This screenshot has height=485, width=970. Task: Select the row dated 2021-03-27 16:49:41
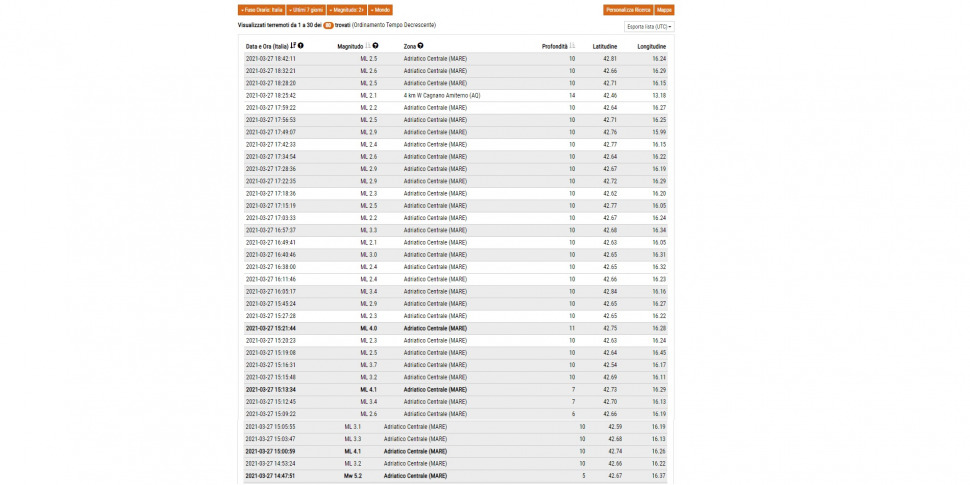[x=455, y=242]
